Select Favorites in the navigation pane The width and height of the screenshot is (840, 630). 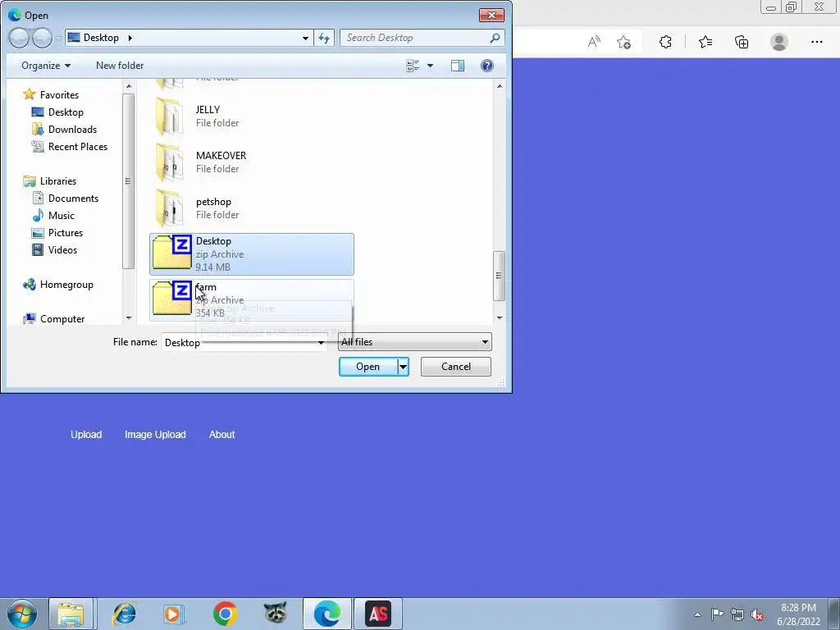coord(52,95)
